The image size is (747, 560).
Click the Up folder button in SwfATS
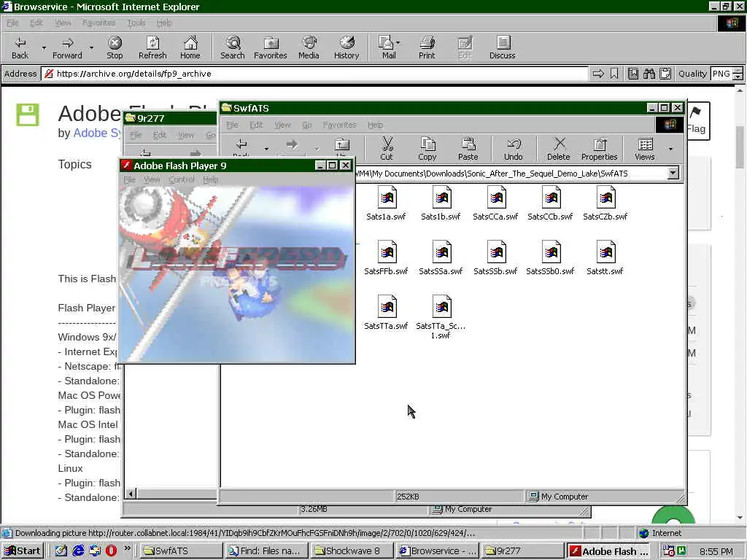(341, 147)
